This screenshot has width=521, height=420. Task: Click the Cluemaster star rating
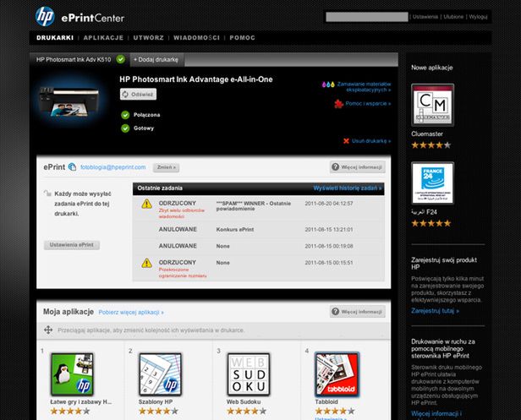point(431,145)
